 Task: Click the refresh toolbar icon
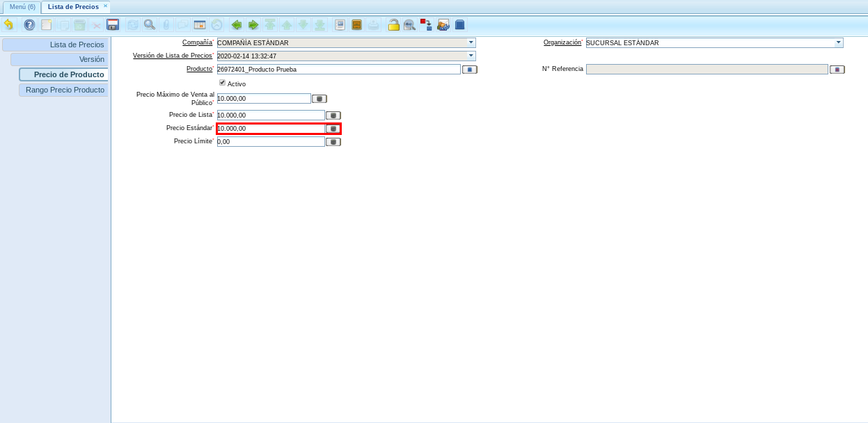pos(132,25)
